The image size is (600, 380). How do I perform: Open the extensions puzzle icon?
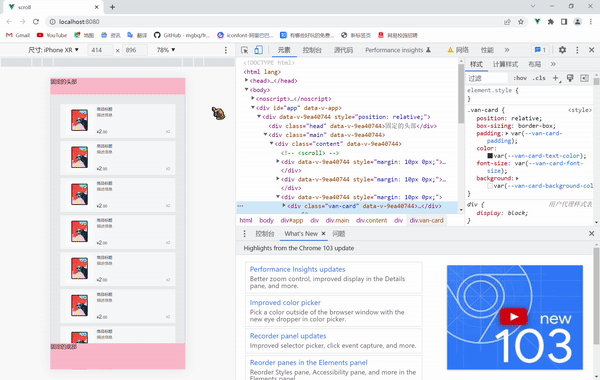pyautogui.click(x=551, y=22)
